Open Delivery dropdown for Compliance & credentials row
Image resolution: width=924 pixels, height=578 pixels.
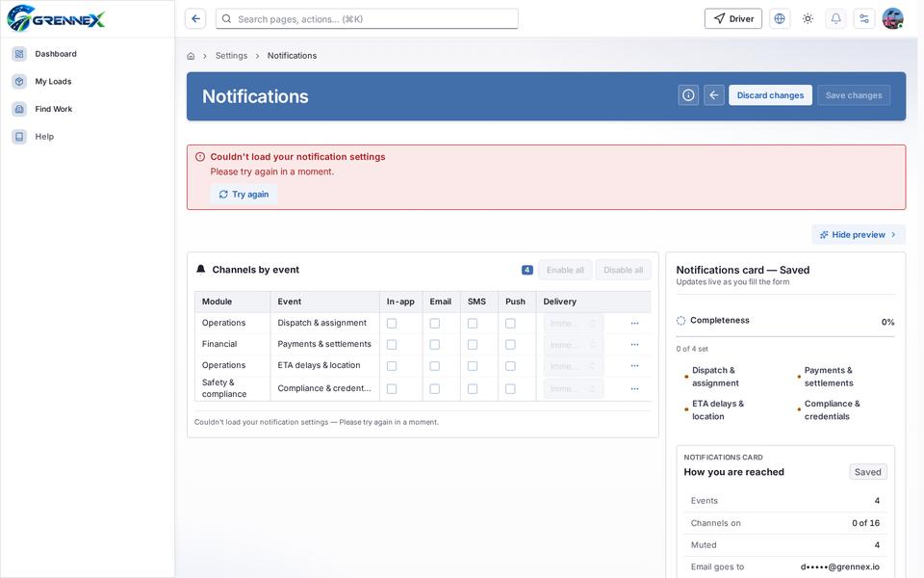pyautogui.click(x=574, y=388)
